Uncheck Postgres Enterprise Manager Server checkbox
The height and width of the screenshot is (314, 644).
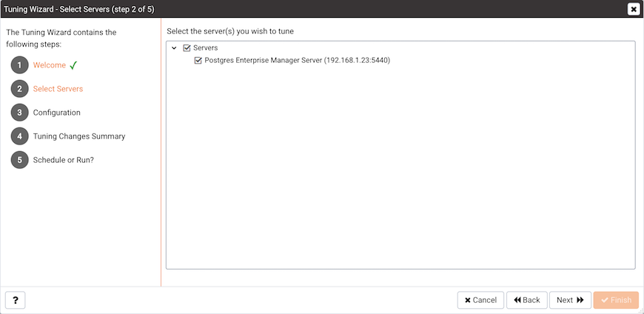pyautogui.click(x=198, y=61)
